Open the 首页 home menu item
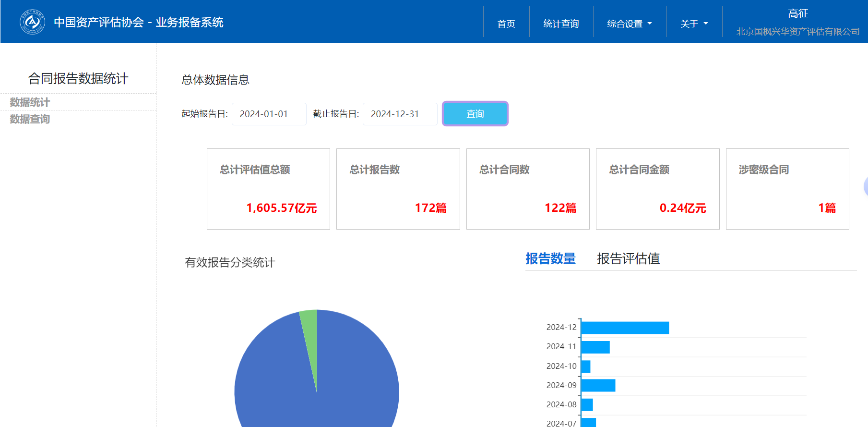 [506, 24]
